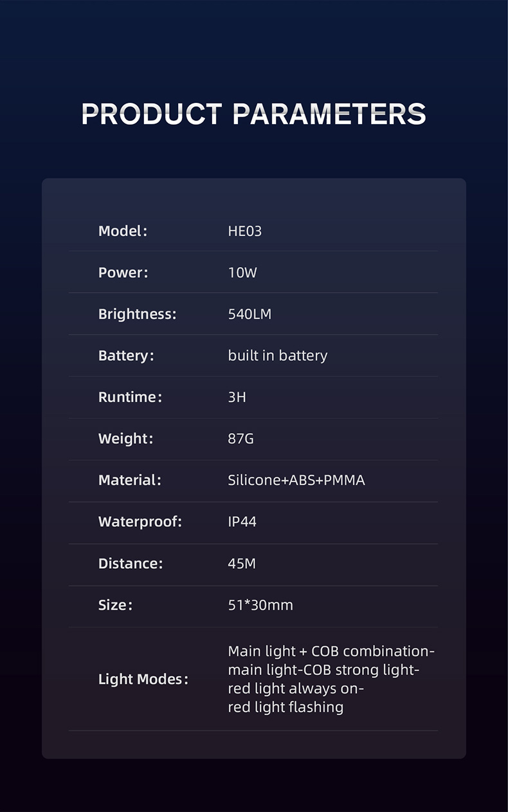The width and height of the screenshot is (508, 812).
Task: Select the 87G weight value
Action: tap(241, 439)
